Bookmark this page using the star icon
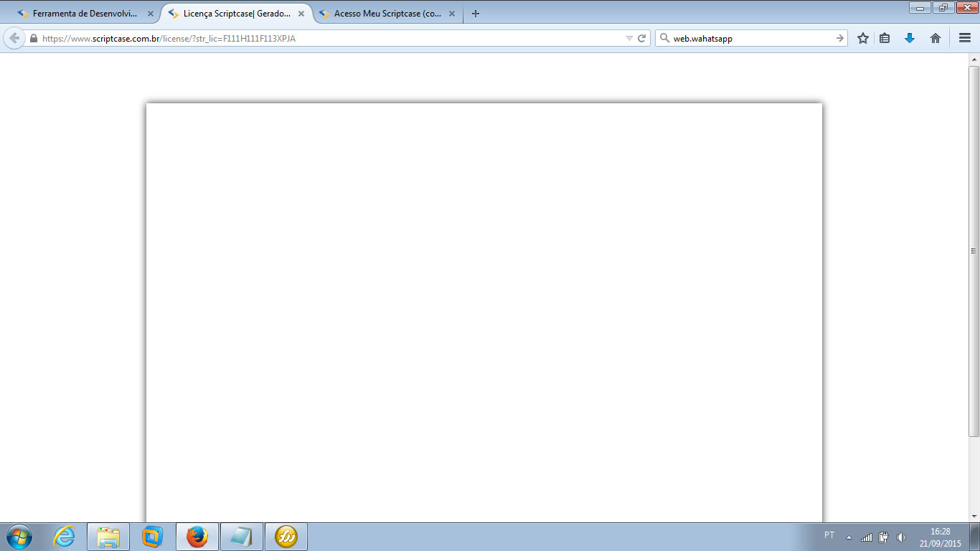 click(863, 39)
